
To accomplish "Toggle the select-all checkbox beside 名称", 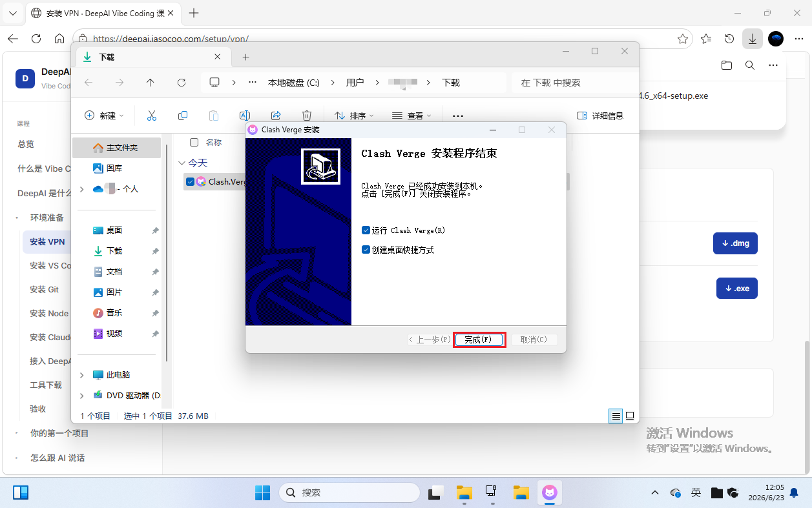I will [194, 142].
